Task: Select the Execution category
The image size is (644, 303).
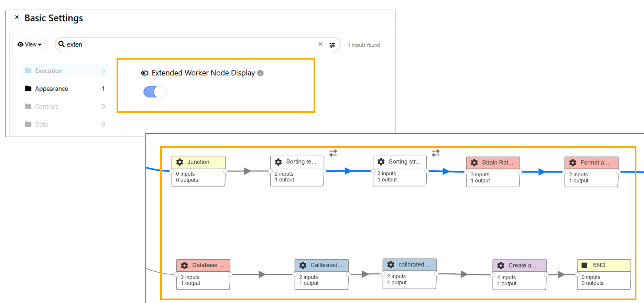Action: 49,71
